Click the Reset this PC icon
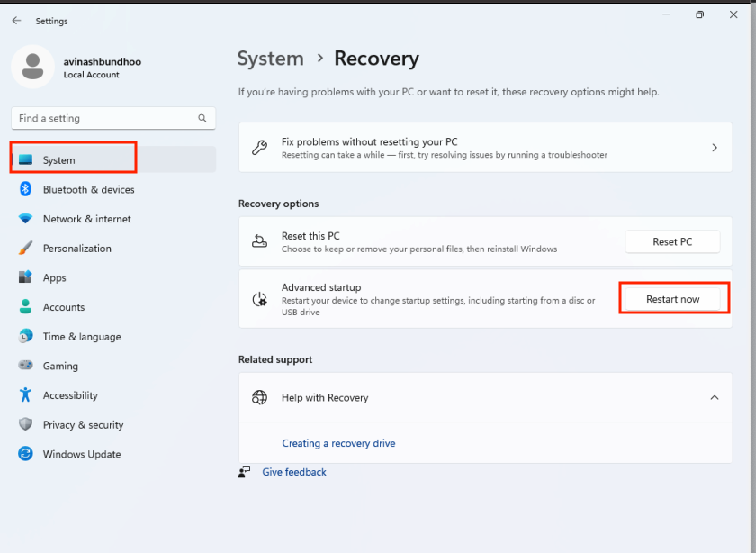 (259, 241)
